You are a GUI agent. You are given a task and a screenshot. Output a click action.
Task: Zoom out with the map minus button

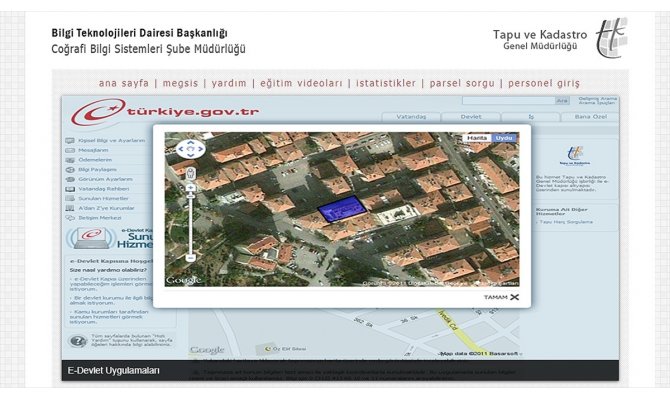190,257
